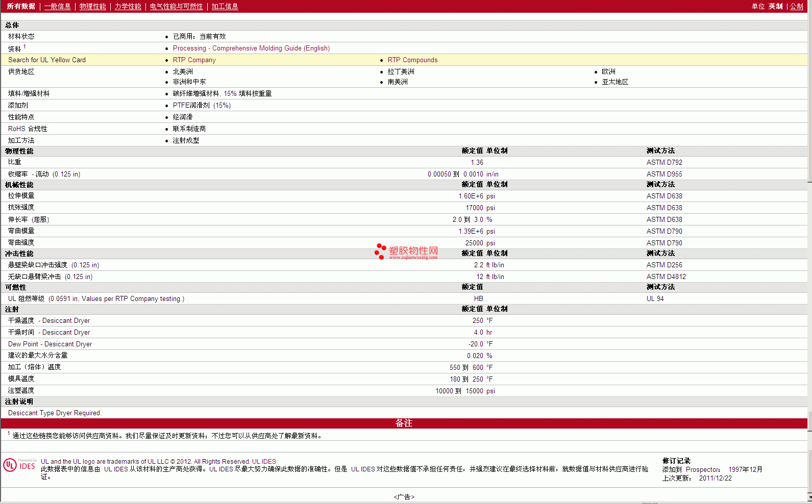
Task: Select the 干燥温度 value 250
Action: pos(478,320)
